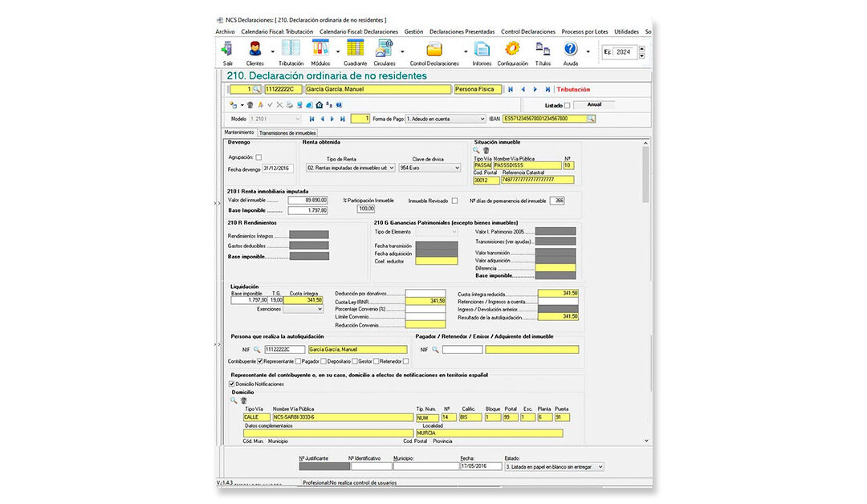Check the Pagador checkbox
The height and width of the screenshot is (504, 867).
click(x=324, y=361)
